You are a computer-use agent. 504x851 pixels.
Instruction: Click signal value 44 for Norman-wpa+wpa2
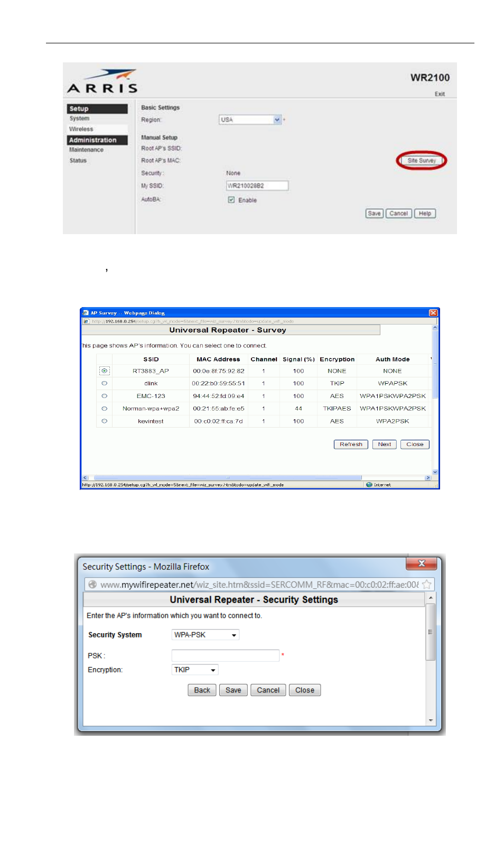pos(298,409)
